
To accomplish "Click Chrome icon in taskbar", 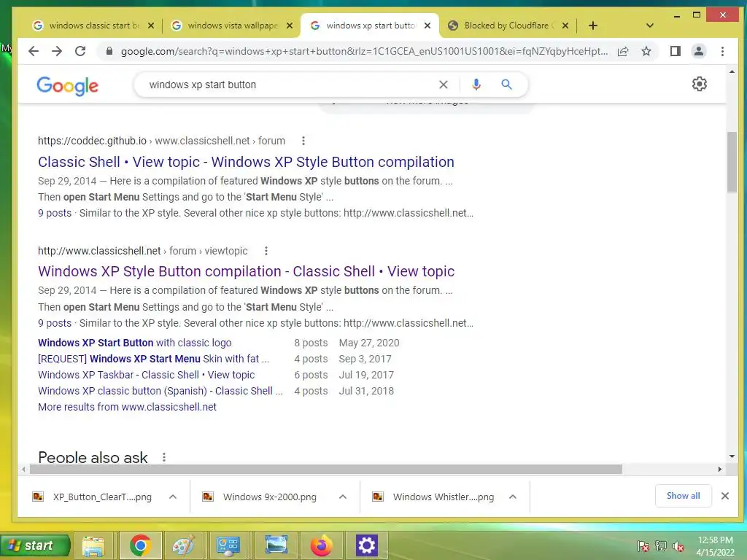I will tap(140, 545).
